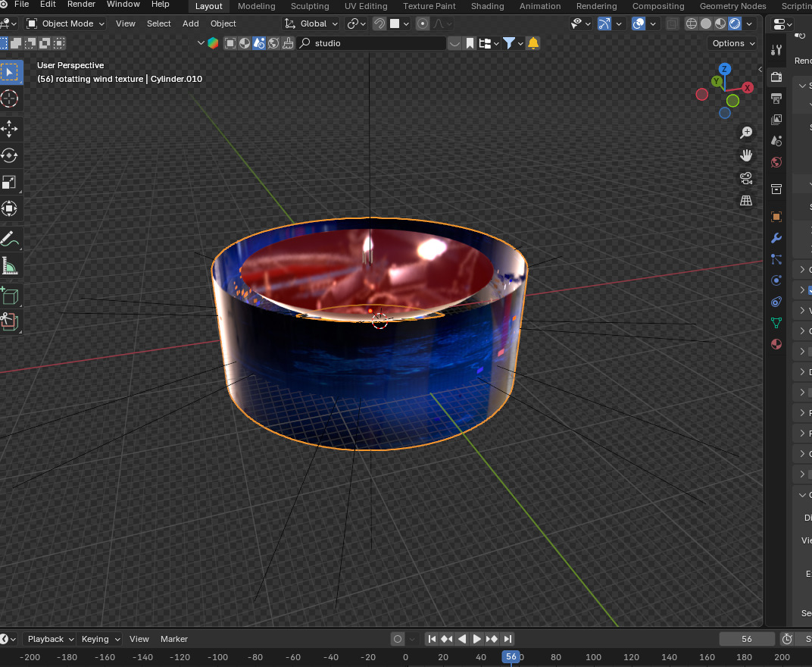812x667 pixels.
Task: Click the zoom magnifier viewport icon
Action: pos(746,133)
